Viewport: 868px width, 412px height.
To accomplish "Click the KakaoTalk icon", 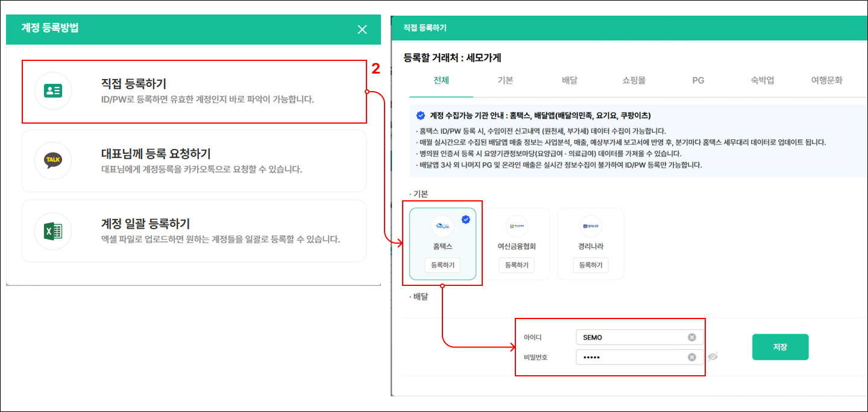I will coord(53,160).
